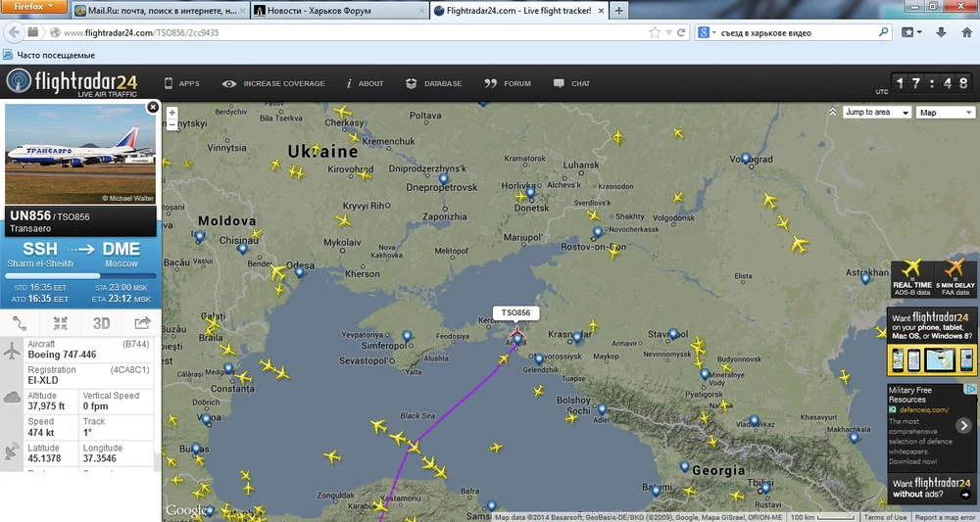Click the browser back button

(14, 32)
